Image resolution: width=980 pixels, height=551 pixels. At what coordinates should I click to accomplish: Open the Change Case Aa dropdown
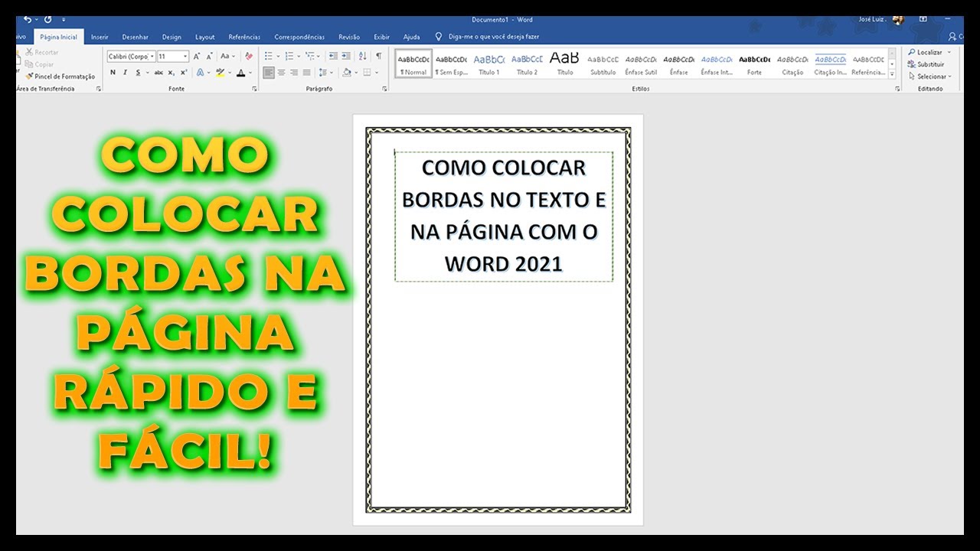tap(228, 56)
